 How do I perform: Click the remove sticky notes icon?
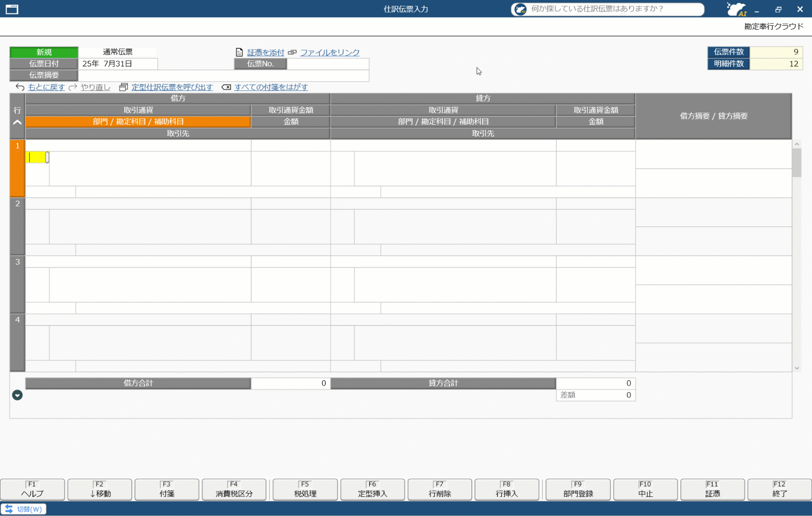pyautogui.click(x=226, y=87)
